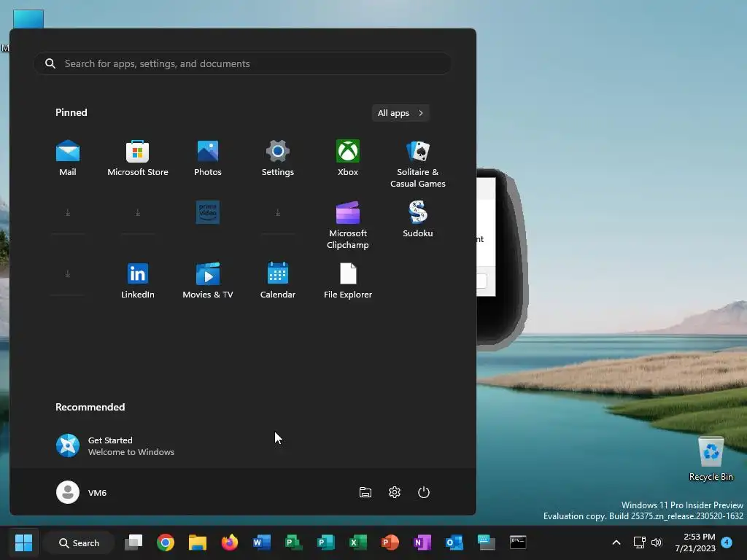Viewport: 747px width, 560px height.
Task: Open Command Prompt from taskbar
Action: pyautogui.click(x=518, y=542)
